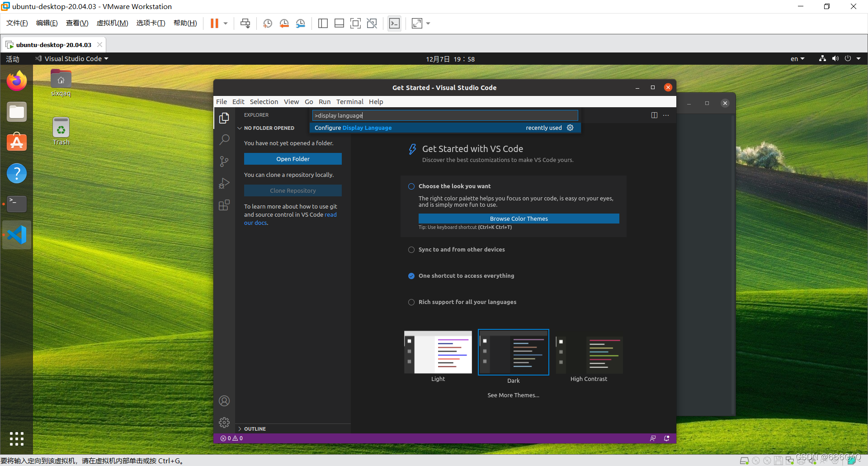Open the Run and Debug view
Viewport: 868px width, 466px height.
click(224, 183)
